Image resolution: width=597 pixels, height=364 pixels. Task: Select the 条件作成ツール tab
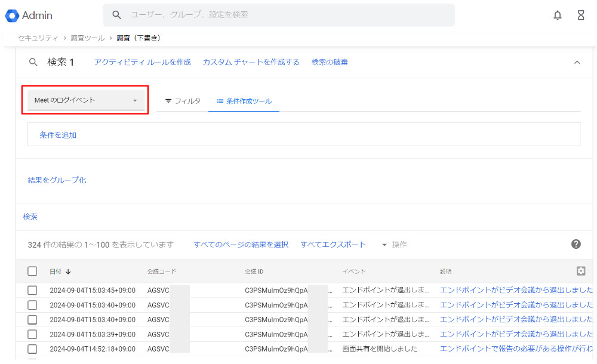(244, 101)
